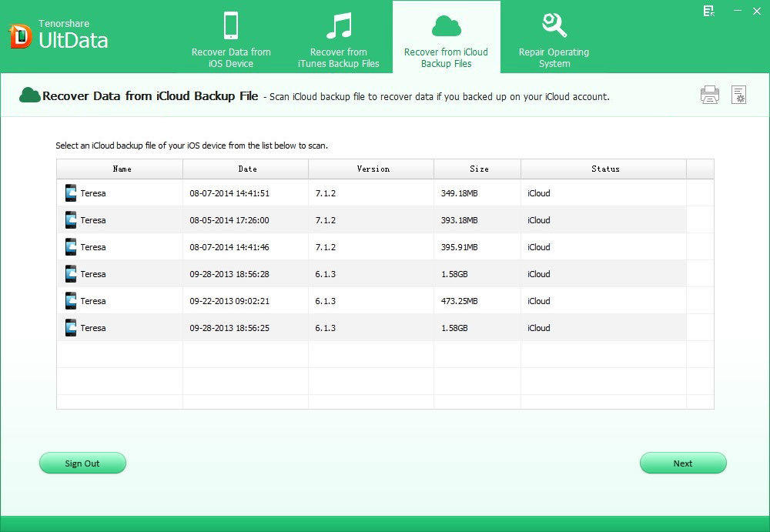The width and height of the screenshot is (770, 532).
Task: Minimize the UltData window
Action: [x=737, y=11]
